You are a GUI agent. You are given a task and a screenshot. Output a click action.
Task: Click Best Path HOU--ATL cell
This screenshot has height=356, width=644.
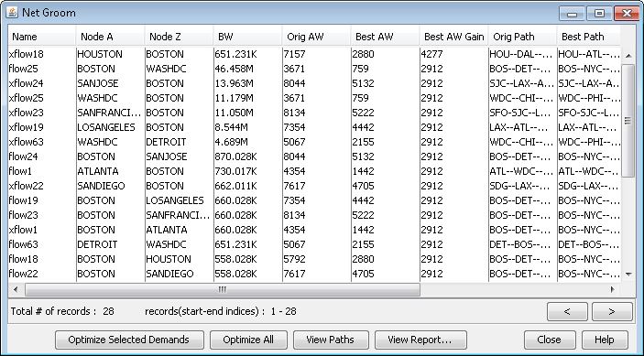[589, 54]
